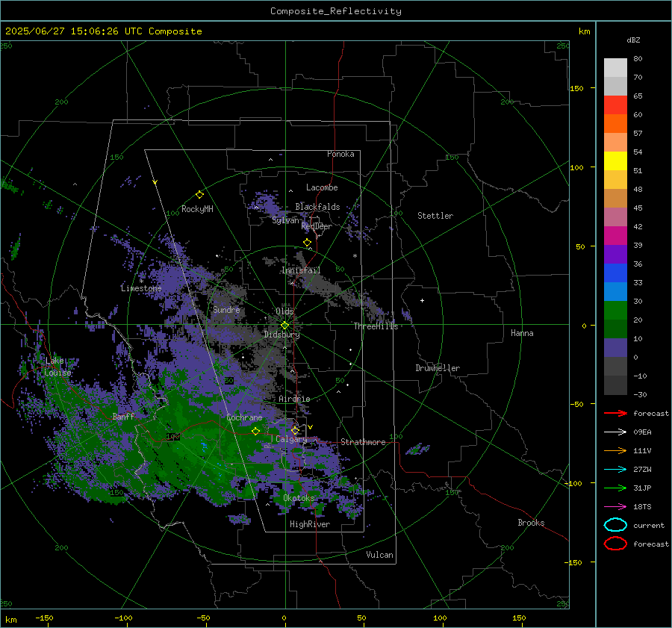
Task: Click the Stettler label
Action: (x=435, y=216)
